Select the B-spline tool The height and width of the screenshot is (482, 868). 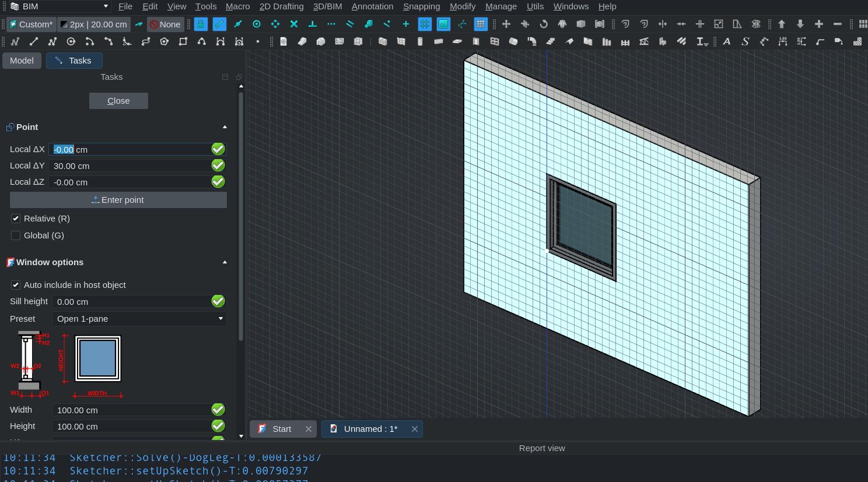coord(201,41)
